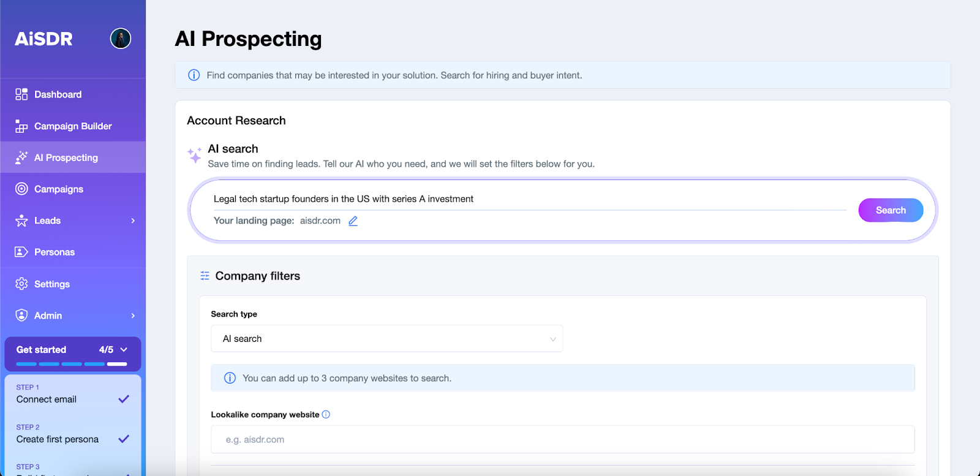Open Step 2 Create first persona
The height and width of the screenshot is (476, 980).
(x=73, y=434)
